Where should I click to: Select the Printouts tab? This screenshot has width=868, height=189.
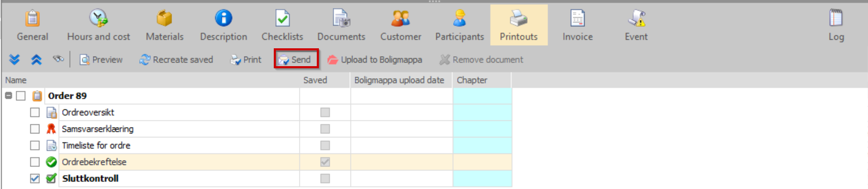point(519,25)
